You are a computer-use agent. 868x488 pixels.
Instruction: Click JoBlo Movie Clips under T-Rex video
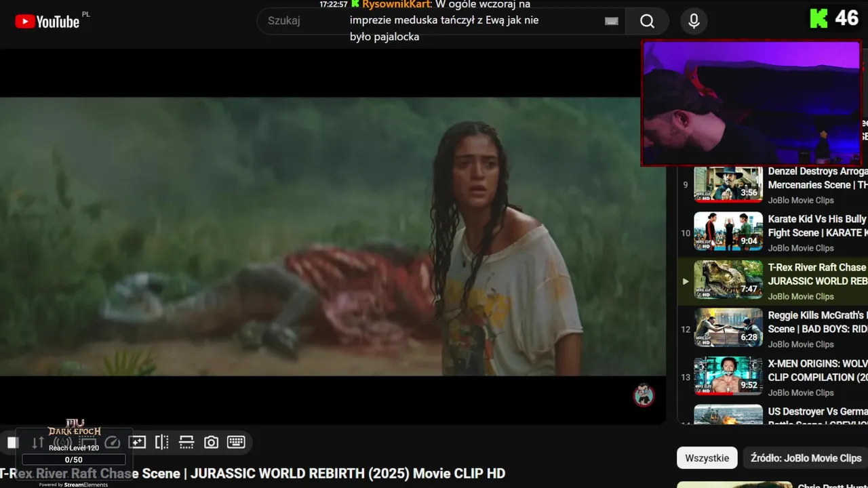point(801,296)
